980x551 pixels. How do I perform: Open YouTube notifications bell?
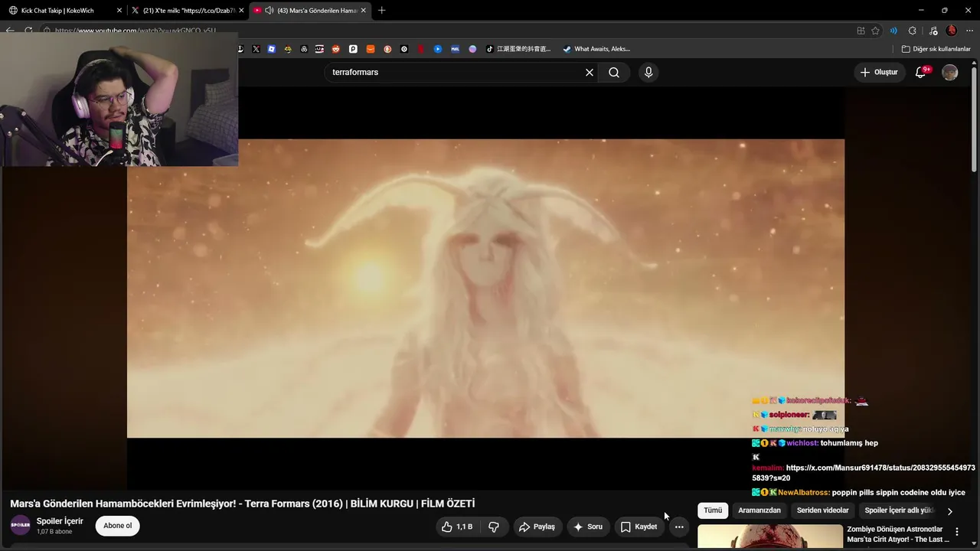click(921, 72)
